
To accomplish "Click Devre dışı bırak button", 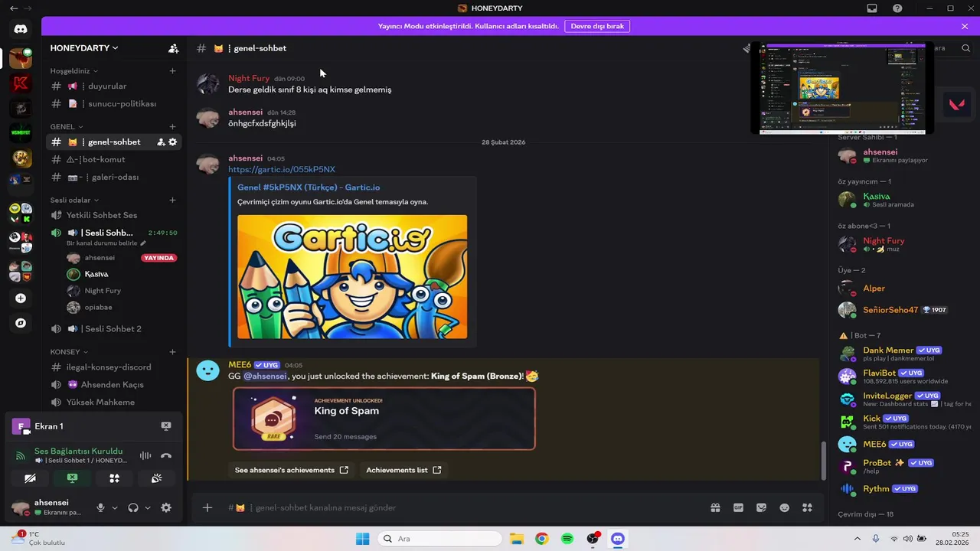I will (x=597, y=26).
